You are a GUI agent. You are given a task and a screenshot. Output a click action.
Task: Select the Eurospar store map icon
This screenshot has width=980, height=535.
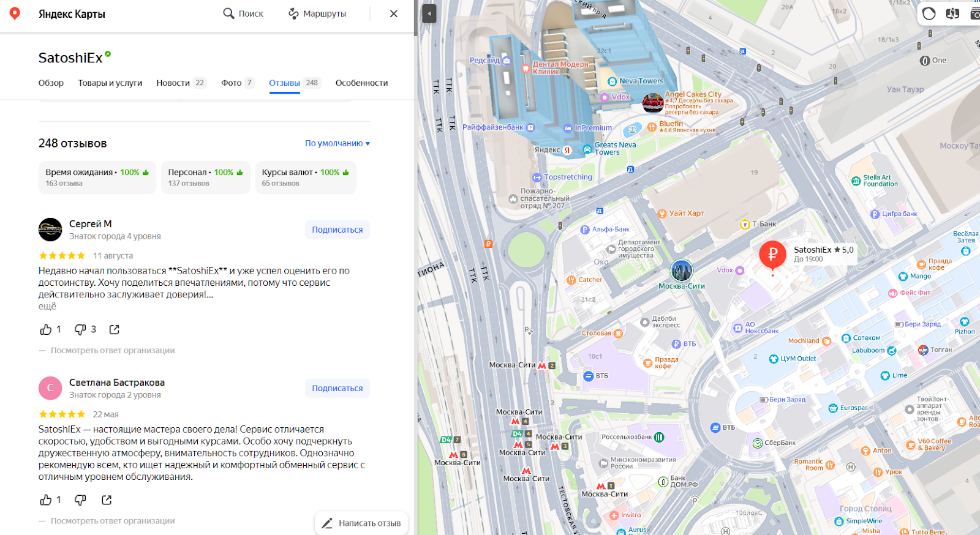pos(833,408)
